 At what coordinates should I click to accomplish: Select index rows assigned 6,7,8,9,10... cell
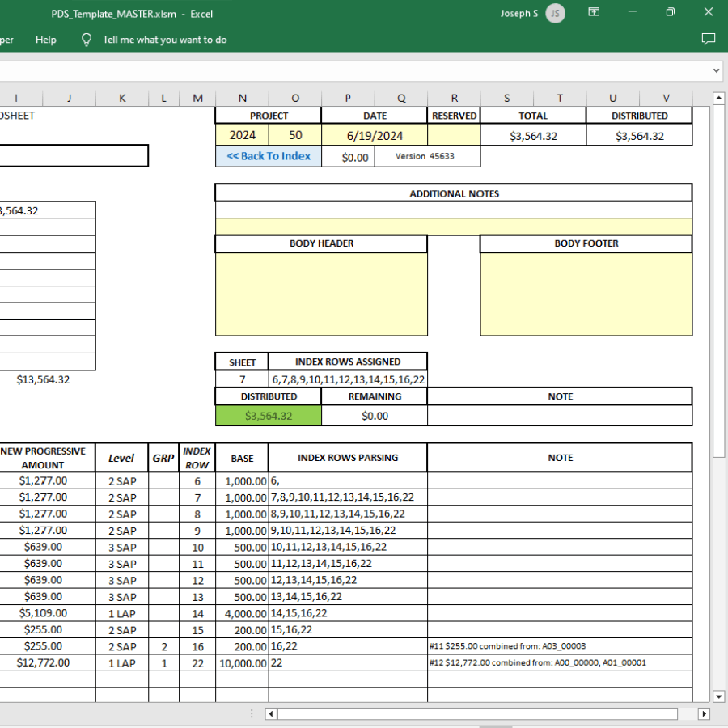pos(348,379)
